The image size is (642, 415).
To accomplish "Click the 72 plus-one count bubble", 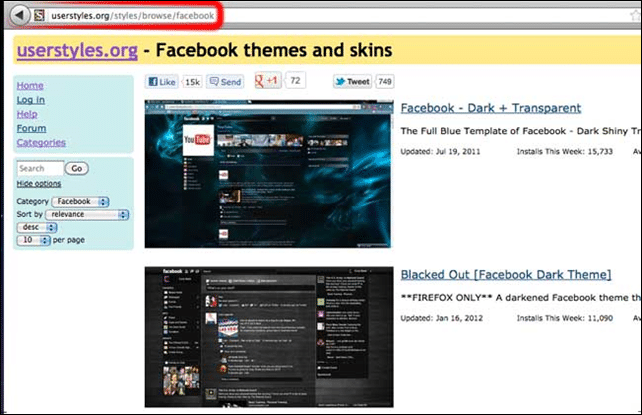I will pyautogui.click(x=295, y=80).
